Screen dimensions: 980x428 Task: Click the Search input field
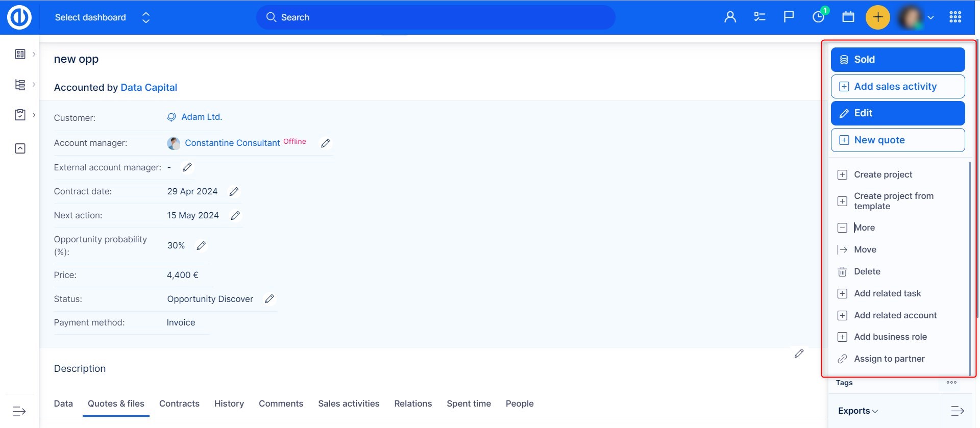[x=435, y=17]
